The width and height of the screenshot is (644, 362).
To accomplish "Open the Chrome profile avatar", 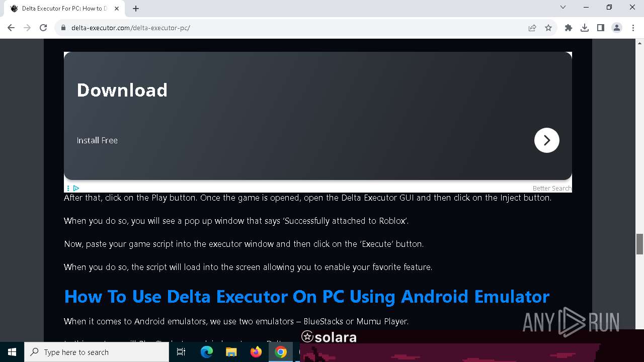I will (617, 28).
